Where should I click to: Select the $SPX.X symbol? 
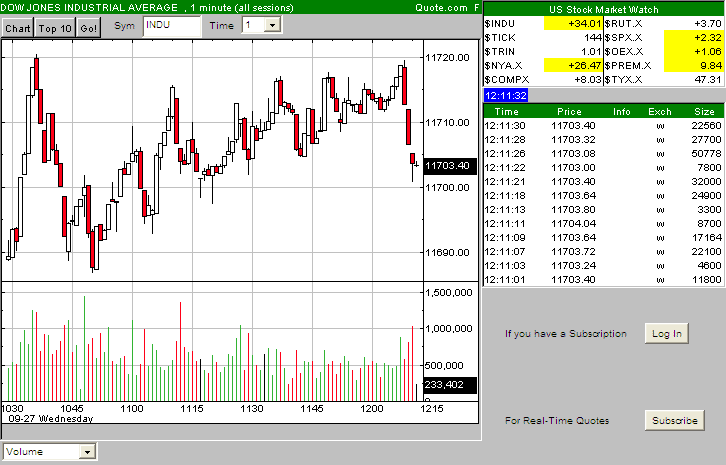click(623, 38)
